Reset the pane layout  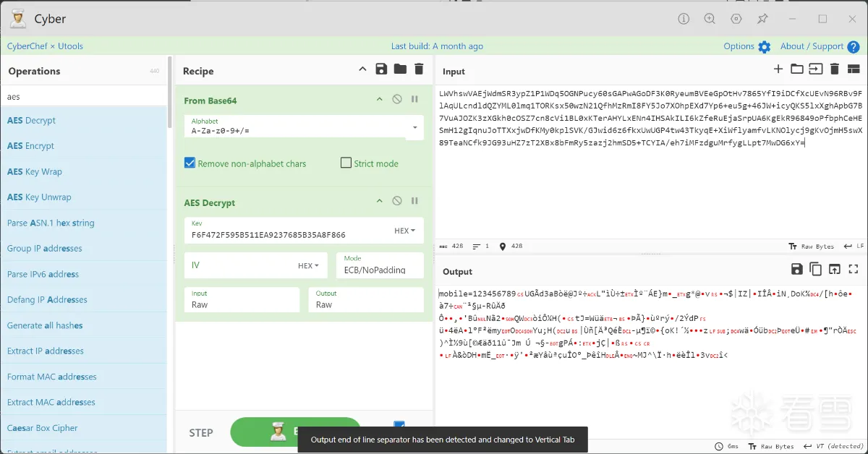(854, 69)
